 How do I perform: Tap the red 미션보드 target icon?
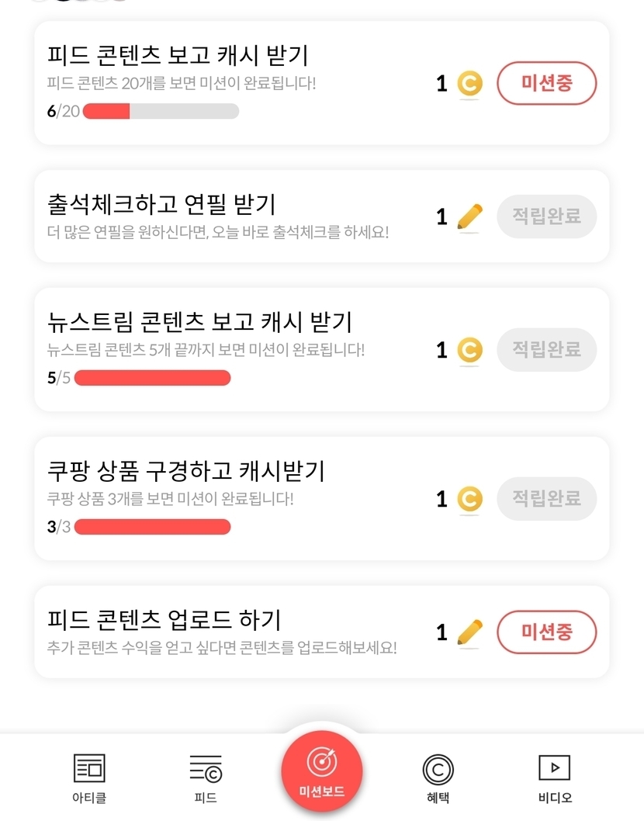321,762
